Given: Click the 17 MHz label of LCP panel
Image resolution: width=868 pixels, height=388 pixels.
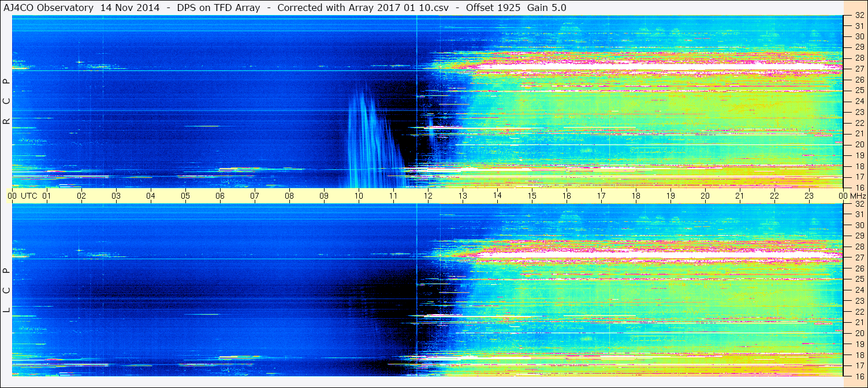Looking at the screenshot, I should pyautogui.click(x=859, y=365).
